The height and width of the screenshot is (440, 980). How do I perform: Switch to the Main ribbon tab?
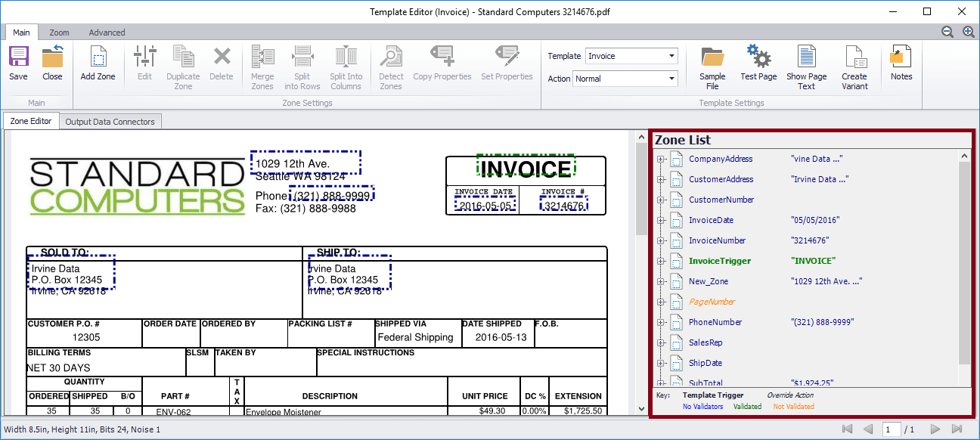click(21, 33)
